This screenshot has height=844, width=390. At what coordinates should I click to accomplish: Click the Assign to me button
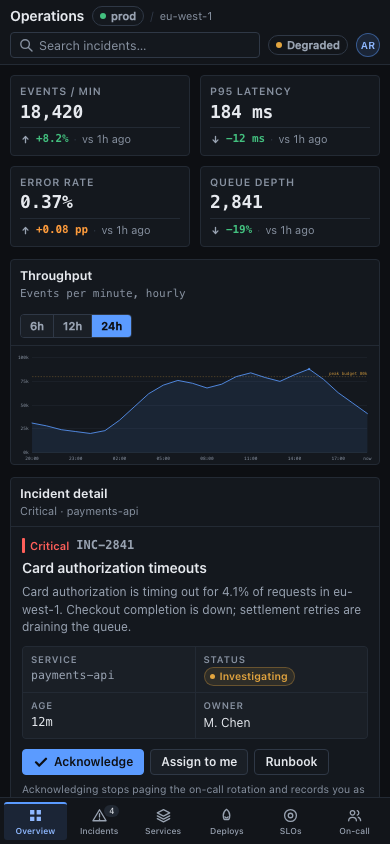pos(199,762)
